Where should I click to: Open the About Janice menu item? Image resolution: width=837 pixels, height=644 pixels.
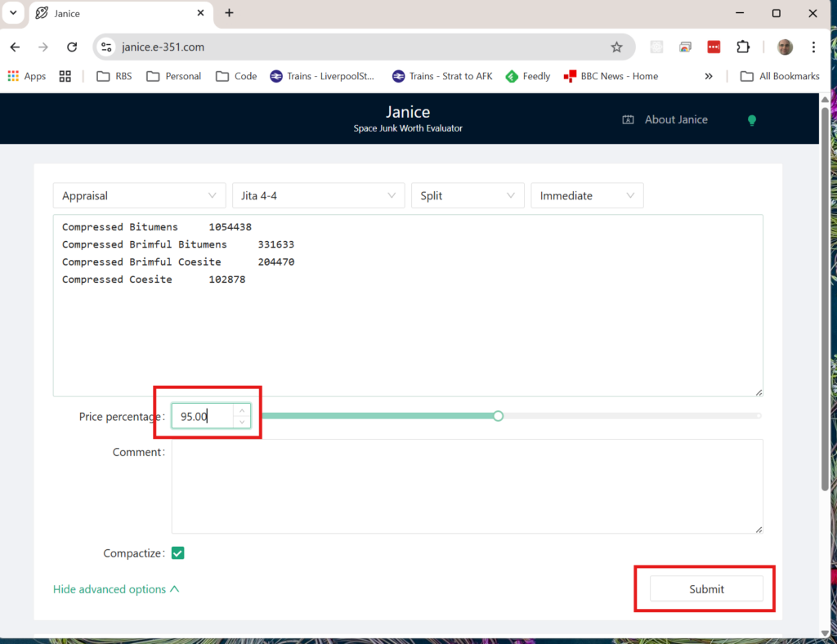click(665, 120)
